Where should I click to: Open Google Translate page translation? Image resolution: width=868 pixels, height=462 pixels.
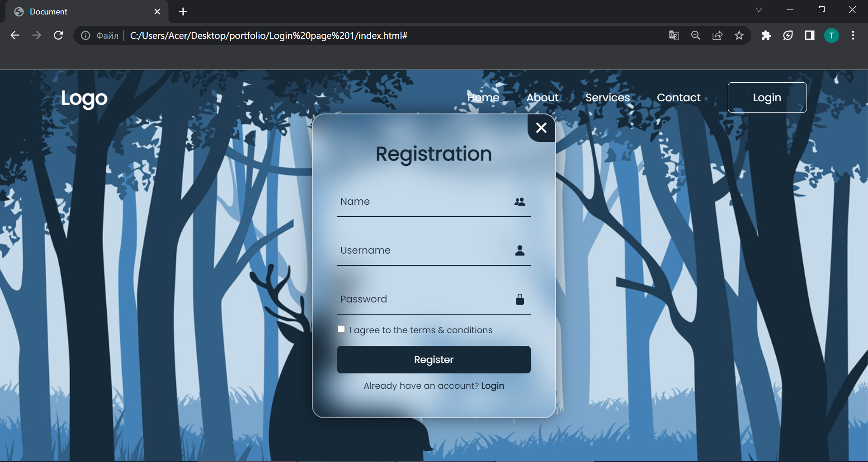point(674,35)
